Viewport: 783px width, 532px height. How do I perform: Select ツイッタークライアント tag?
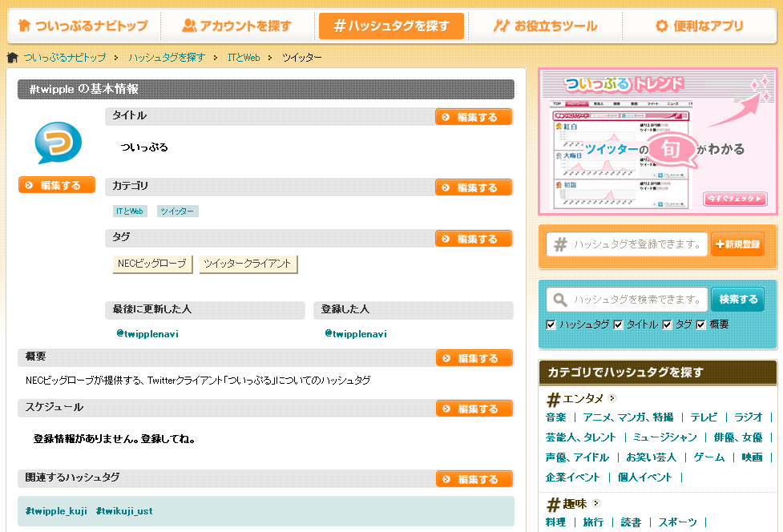pyautogui.click(x=248, y=264)
